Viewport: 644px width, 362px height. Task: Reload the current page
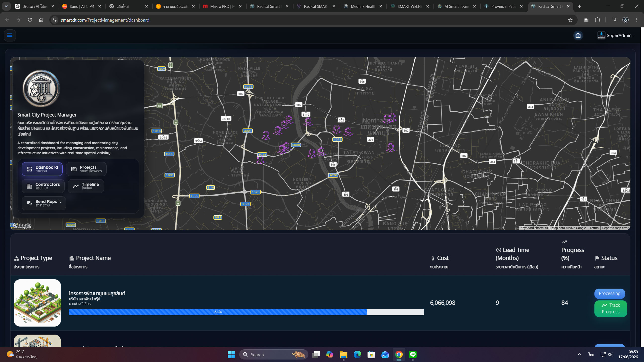point(30,20)
